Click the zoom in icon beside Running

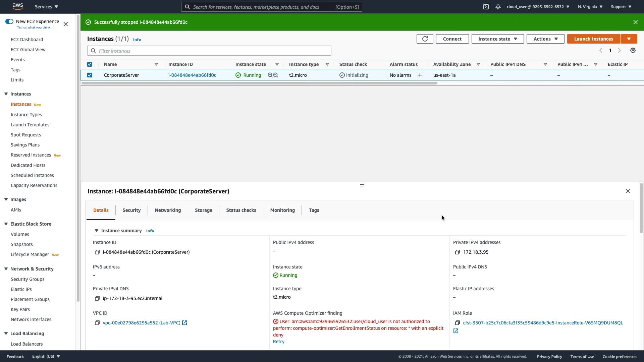coord(270,75)
